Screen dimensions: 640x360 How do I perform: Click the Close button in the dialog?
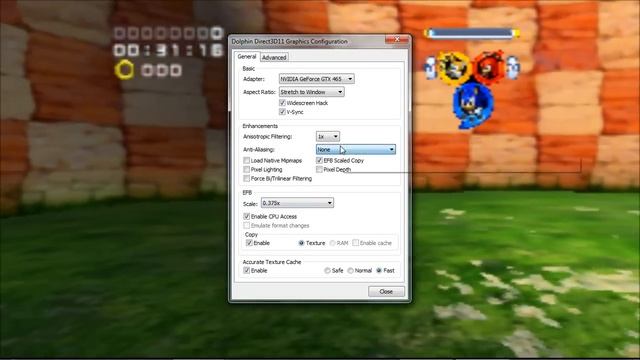[386, 291]
